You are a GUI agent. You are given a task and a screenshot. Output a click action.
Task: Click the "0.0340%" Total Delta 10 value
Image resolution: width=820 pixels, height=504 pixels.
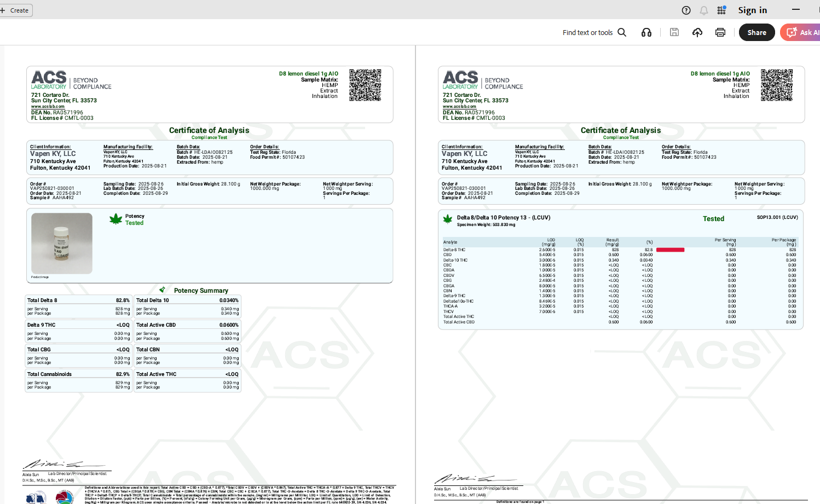(229, 300)
